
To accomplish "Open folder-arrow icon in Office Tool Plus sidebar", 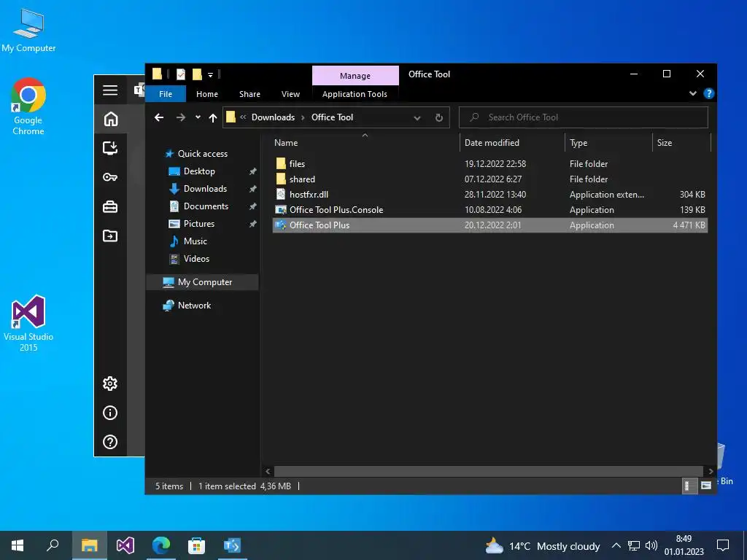I will (x=110, y=236).
